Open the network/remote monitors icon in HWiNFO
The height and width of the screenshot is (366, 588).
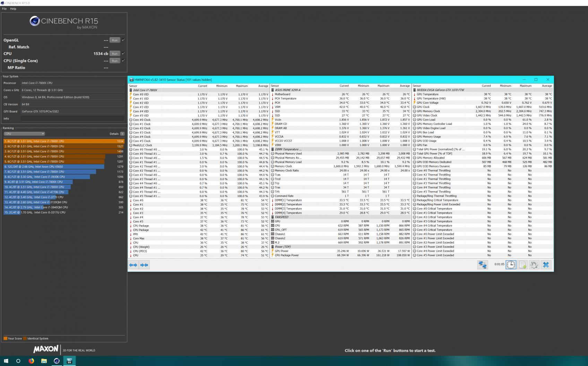click(483, 265)
